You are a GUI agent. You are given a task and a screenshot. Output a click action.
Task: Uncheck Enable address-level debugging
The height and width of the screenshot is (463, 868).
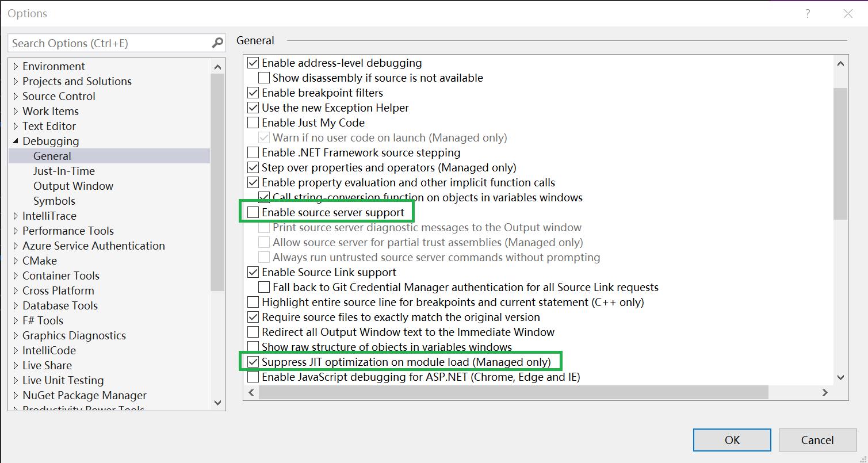[x=253, y=63]
